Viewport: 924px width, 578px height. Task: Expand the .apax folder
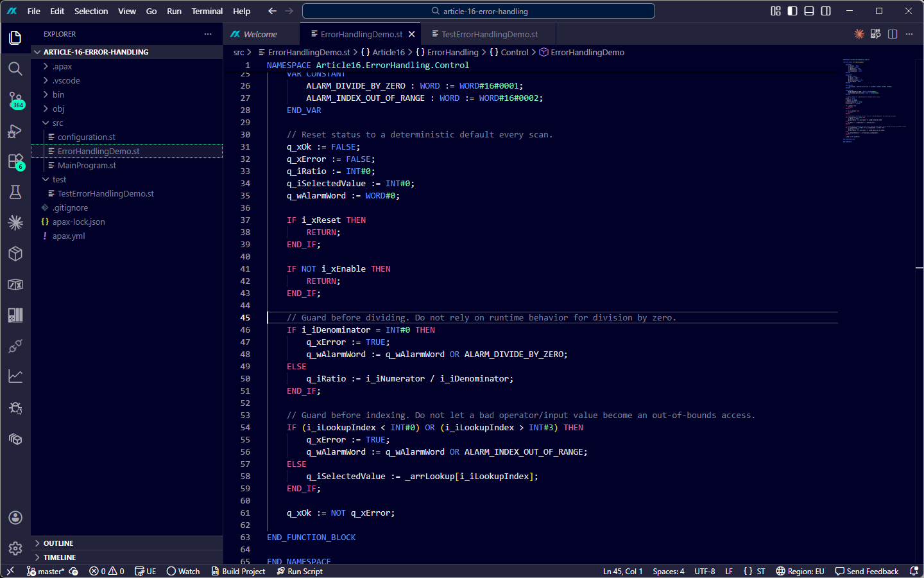(126, 66)
